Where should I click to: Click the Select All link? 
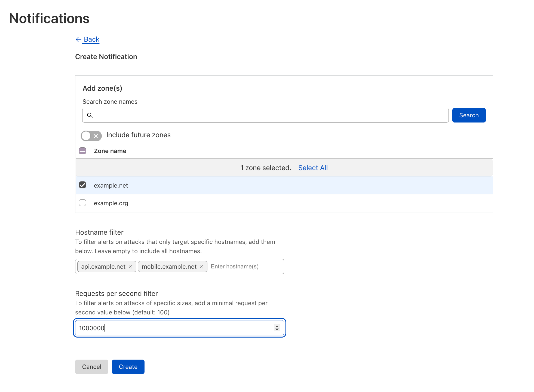coord(313,168)
